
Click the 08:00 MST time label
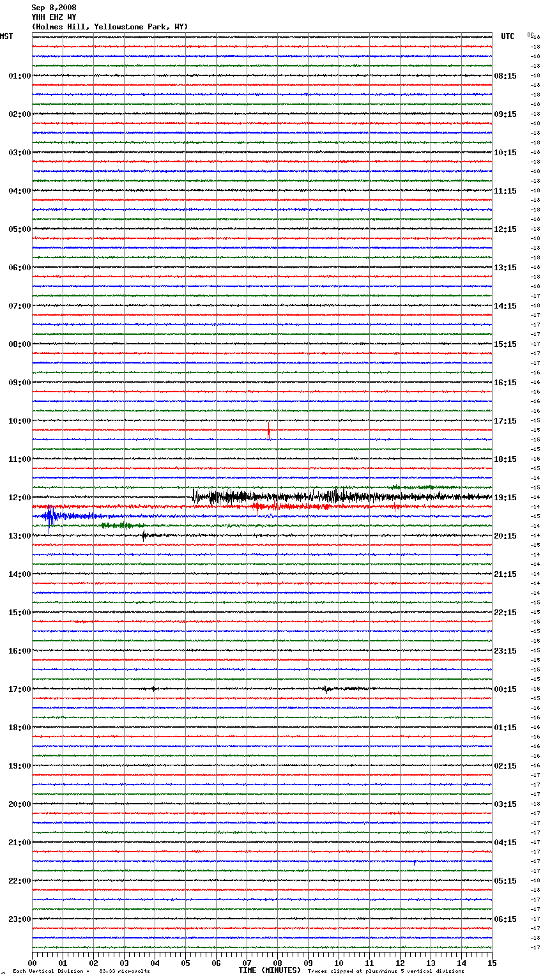[19, 344]
